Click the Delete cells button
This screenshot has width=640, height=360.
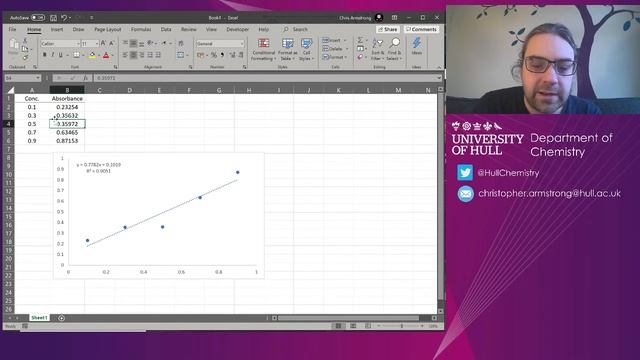point(335,49)
